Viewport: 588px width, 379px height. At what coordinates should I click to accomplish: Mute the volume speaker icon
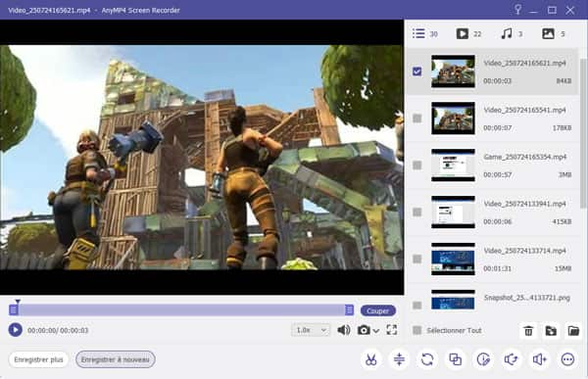(344, 330)
